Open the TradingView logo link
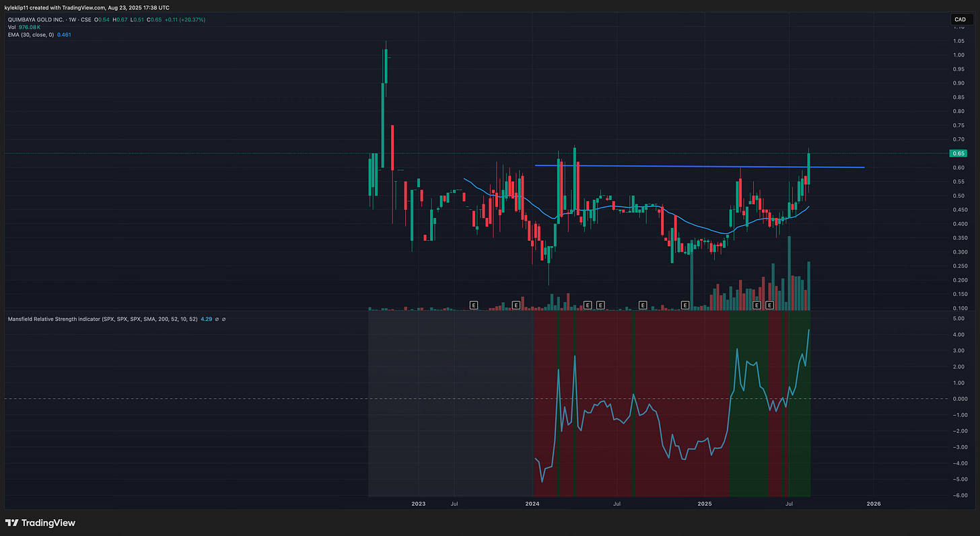Image resolution: width=980 pixels, height=536 pixels. (x=40, y=523)
